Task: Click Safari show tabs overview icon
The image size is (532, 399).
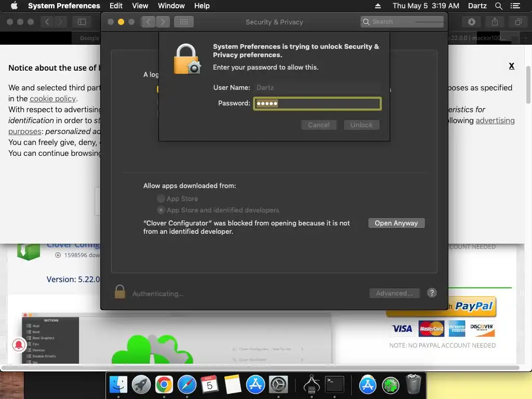Action: coord(518,22)
